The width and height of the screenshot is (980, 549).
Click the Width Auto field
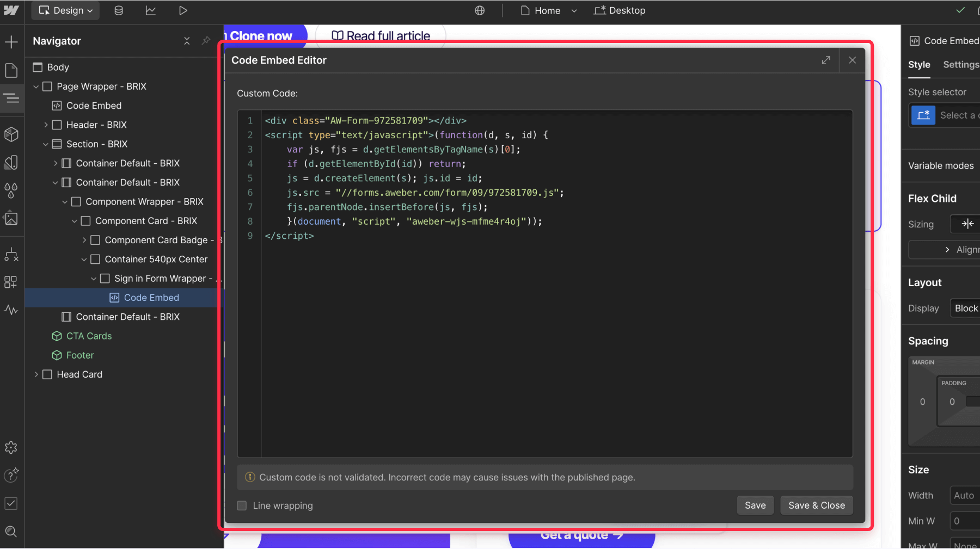pyautogui.click(x=965, y=495)
